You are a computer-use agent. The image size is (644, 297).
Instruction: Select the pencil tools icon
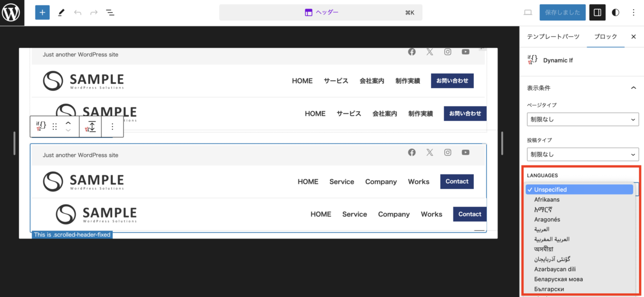click(x=61, y=12)
